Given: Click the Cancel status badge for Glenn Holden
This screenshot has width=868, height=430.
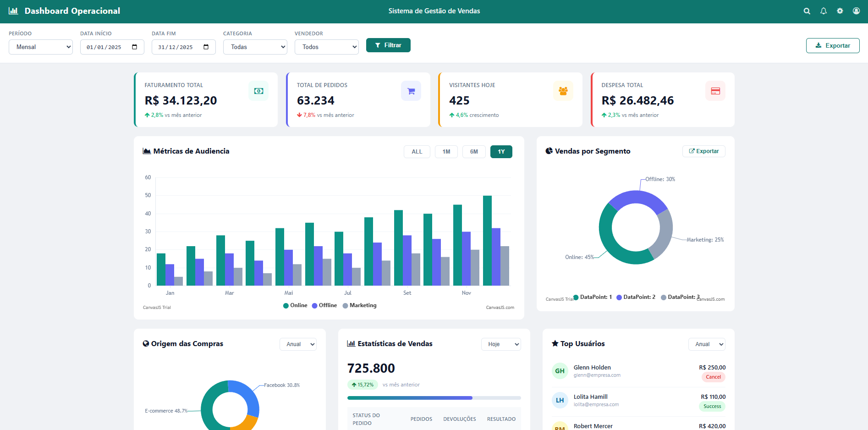Looking at the screenshot, I should click(x=713, y=377).
